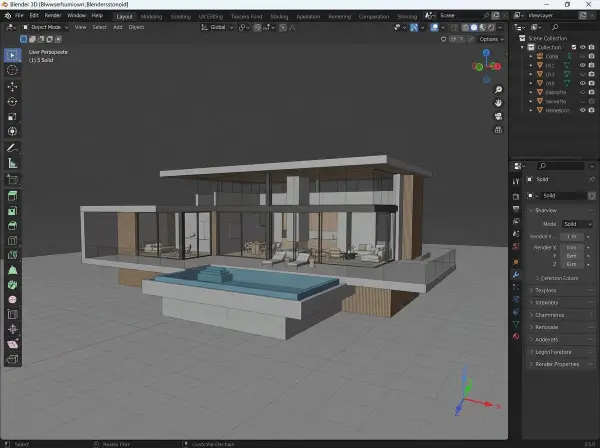Select the Add Cube tool
Screen dimensions: 600x448
click(x=12, y=179)
